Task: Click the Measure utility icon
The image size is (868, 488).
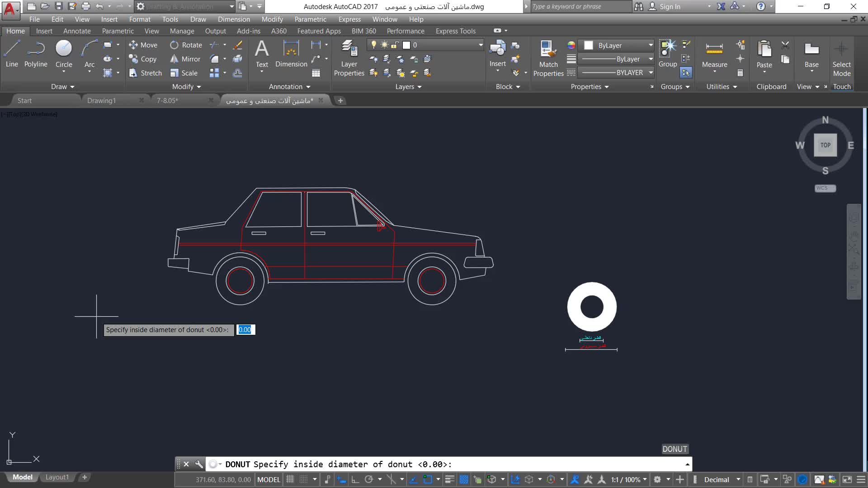Action: point(714,49)
